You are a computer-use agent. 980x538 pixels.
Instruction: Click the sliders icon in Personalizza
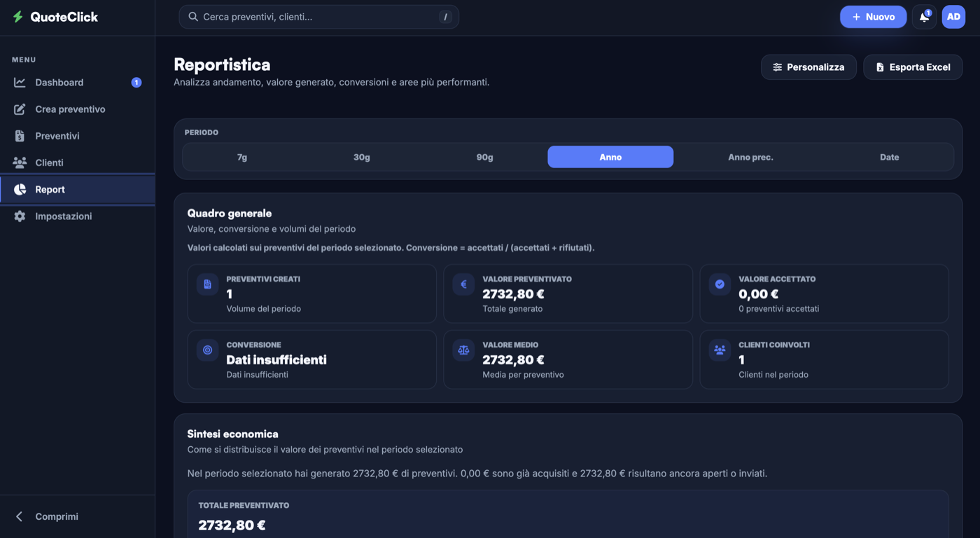777,67
